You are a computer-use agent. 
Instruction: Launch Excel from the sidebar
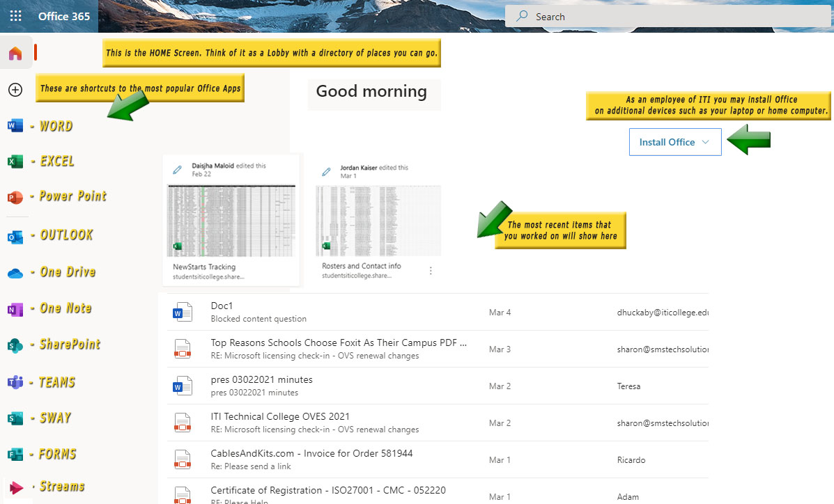pos(15,162)
